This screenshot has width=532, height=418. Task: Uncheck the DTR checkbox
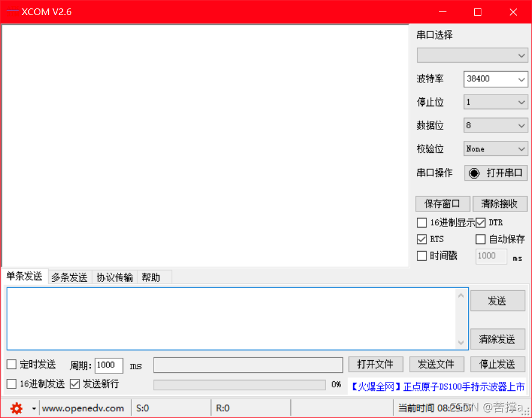point(480,223)
